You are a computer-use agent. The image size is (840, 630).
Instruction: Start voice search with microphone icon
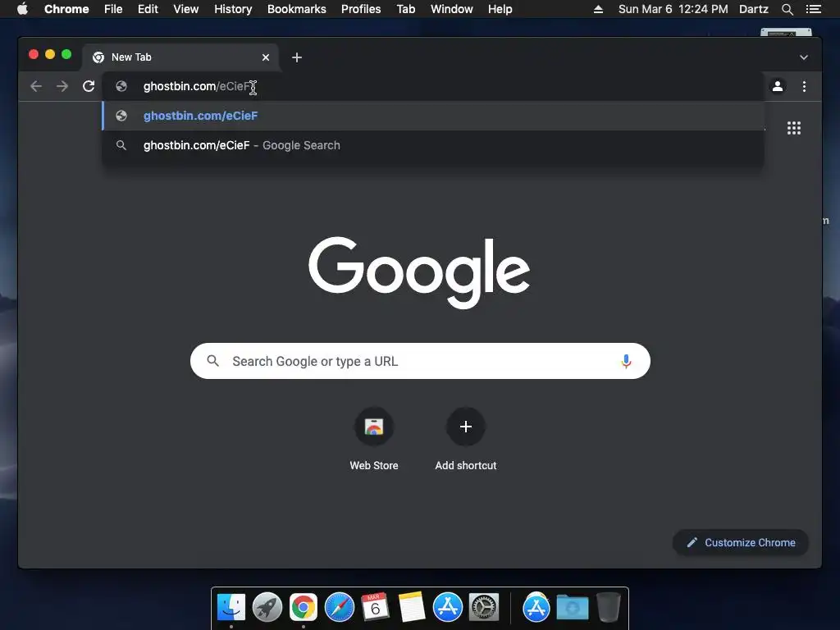[626, 362]
